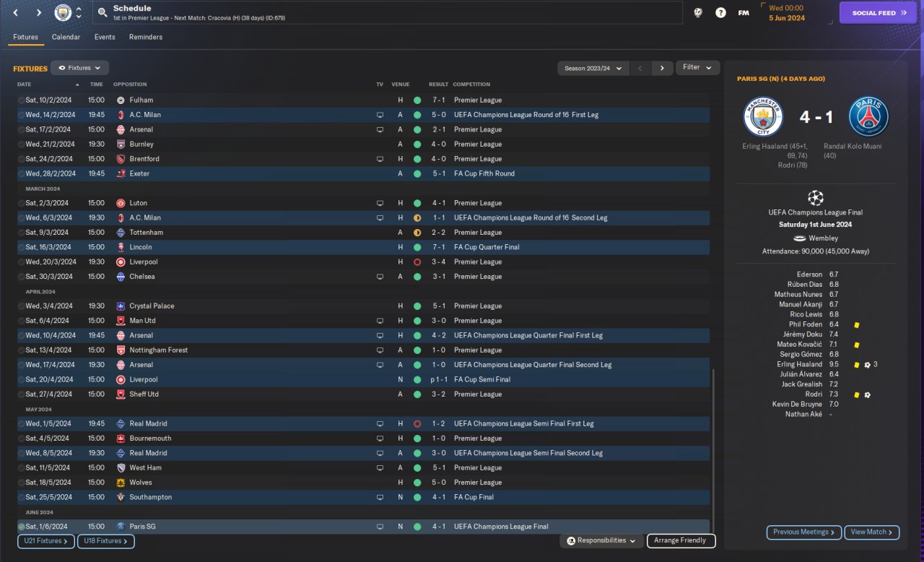
Task: Click the Wolves club badge
Action: [121, 483]
